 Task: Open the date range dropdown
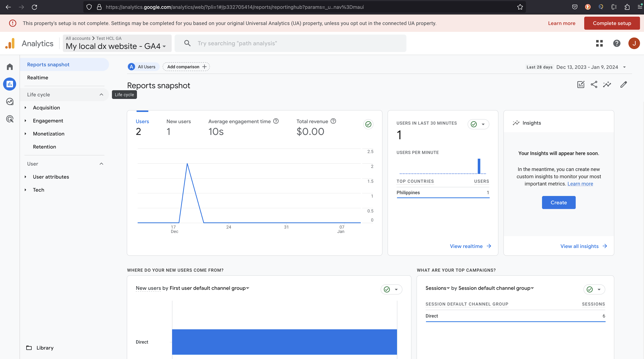[x=624, y=67]
